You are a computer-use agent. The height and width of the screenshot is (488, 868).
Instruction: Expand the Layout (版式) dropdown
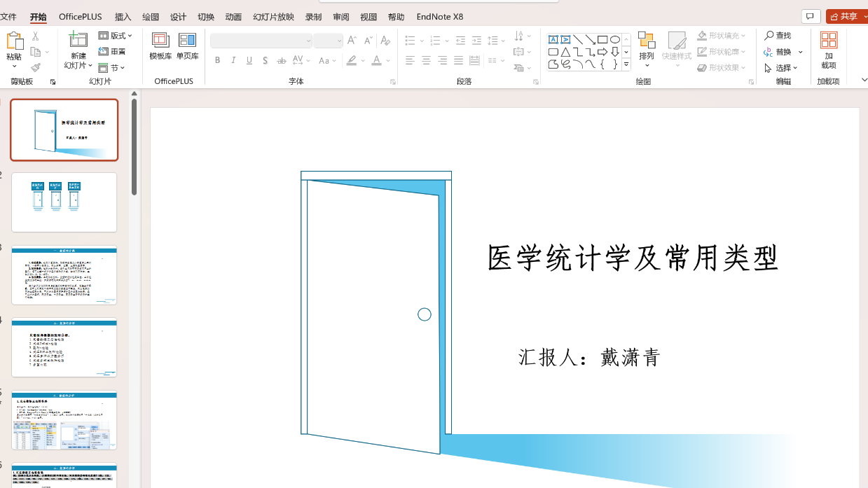(116, 36)
